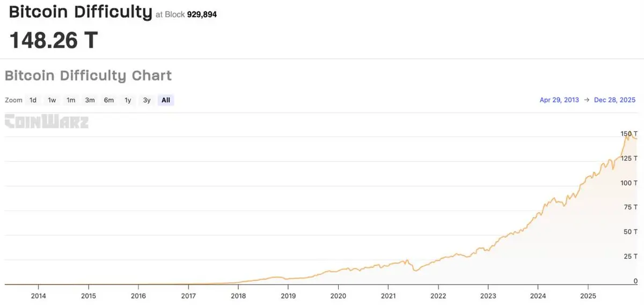Edit the Dec 28, 2025 end date
The width and height of the screenshot is (644, 305).
[614, 100]
